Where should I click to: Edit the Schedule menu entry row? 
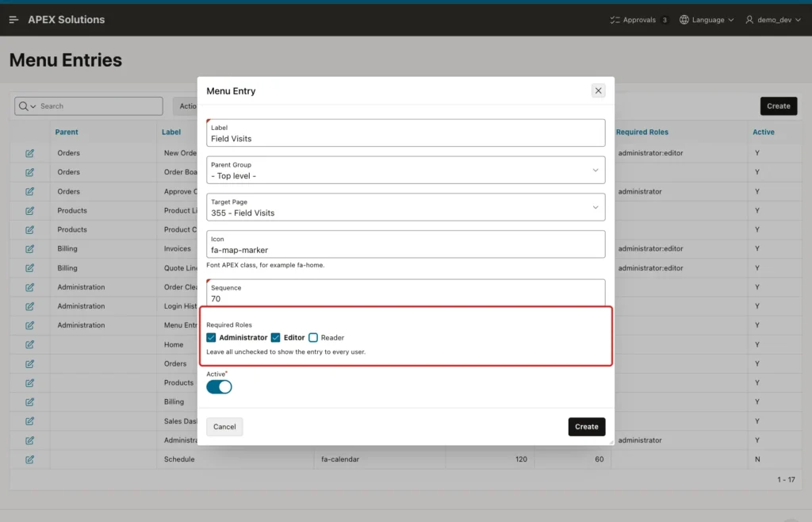click(x=29, y=460)
